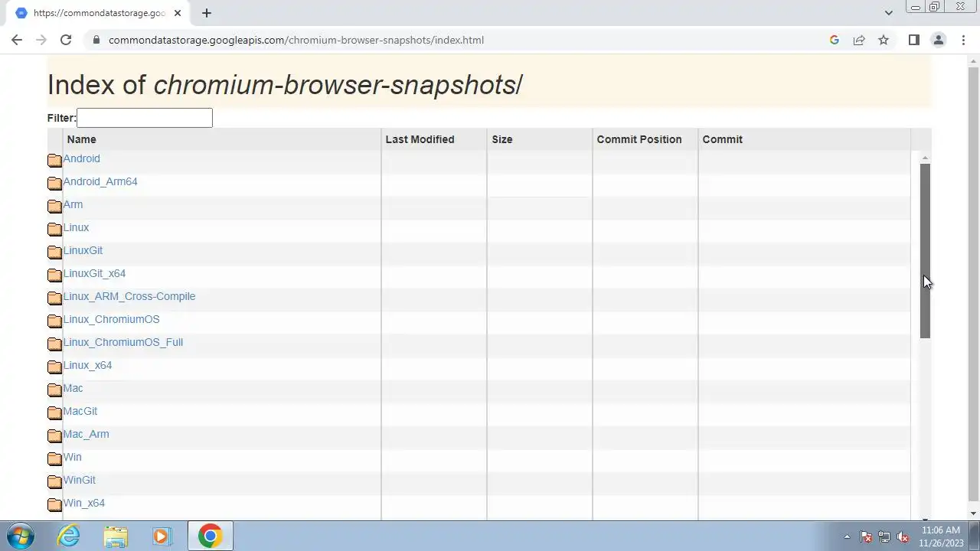Focus the Filter text field
980x551 pixels.
point(144,118)
